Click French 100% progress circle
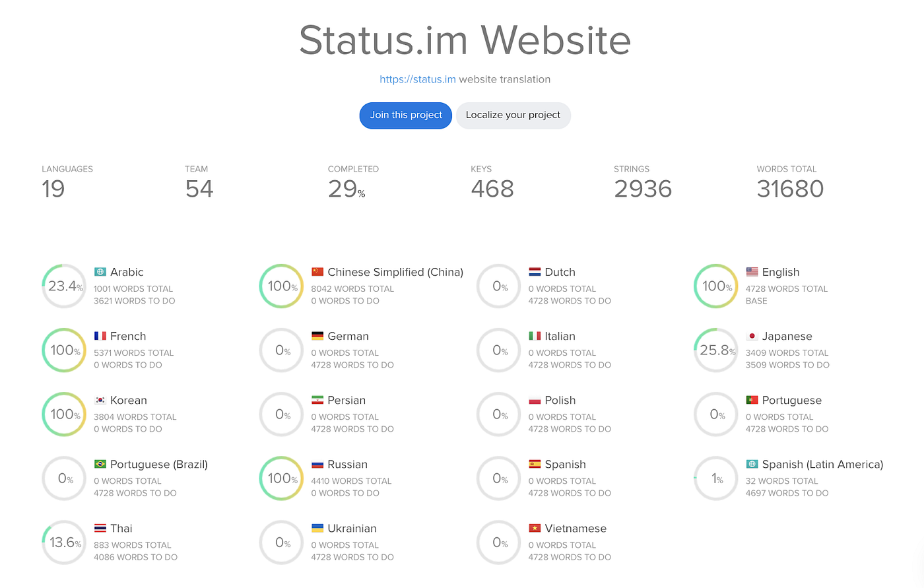924x588 pixels. (x=64, y=350)
